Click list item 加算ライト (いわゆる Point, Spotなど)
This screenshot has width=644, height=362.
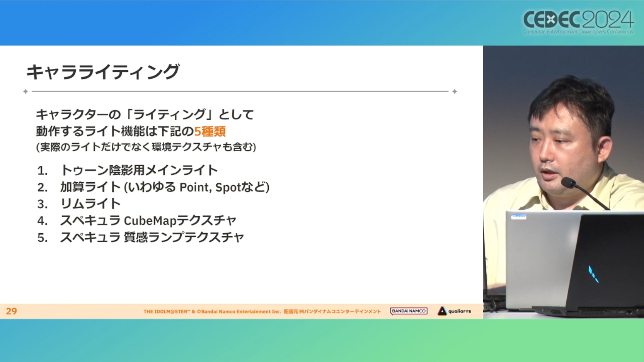165,187
